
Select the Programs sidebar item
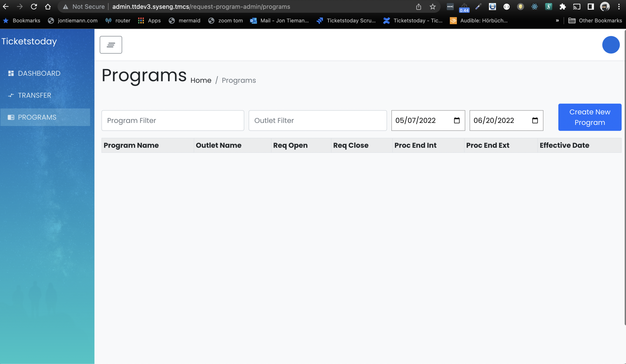click(x=37, y=117)
